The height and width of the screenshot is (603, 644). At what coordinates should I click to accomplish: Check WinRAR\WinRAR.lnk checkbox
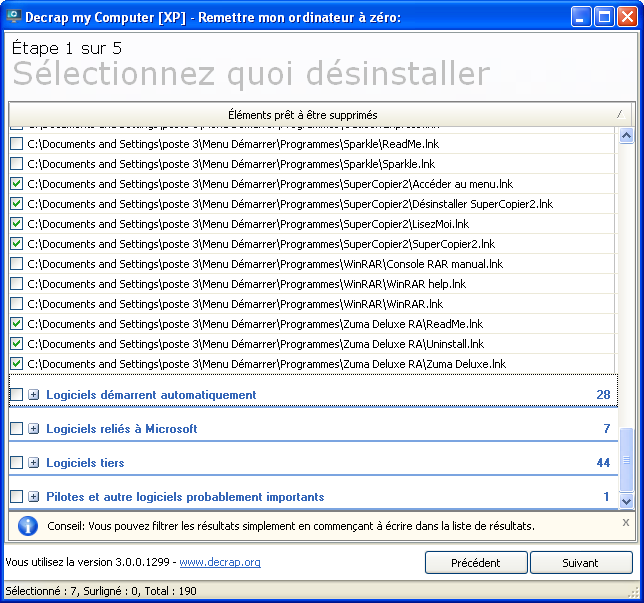point(16,304)
